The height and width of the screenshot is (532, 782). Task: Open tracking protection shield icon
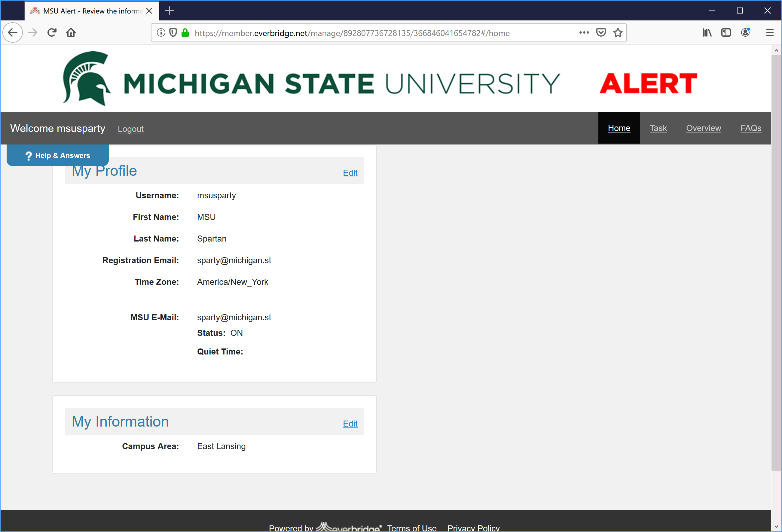click(173, 33)
